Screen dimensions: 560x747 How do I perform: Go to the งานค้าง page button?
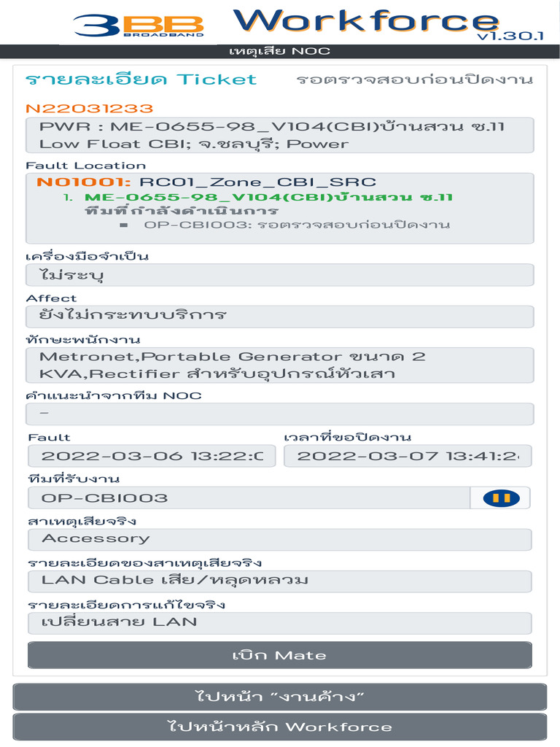[x=280, y=697]
